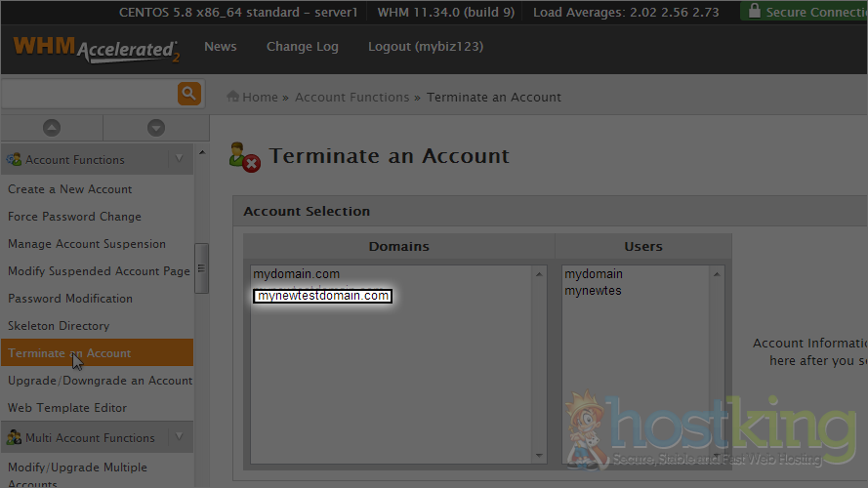Image resolution: width=868 pixels, height=488 pixels.
Task: Collapse the Account Functions section arrow
Action: coord(178,159)
